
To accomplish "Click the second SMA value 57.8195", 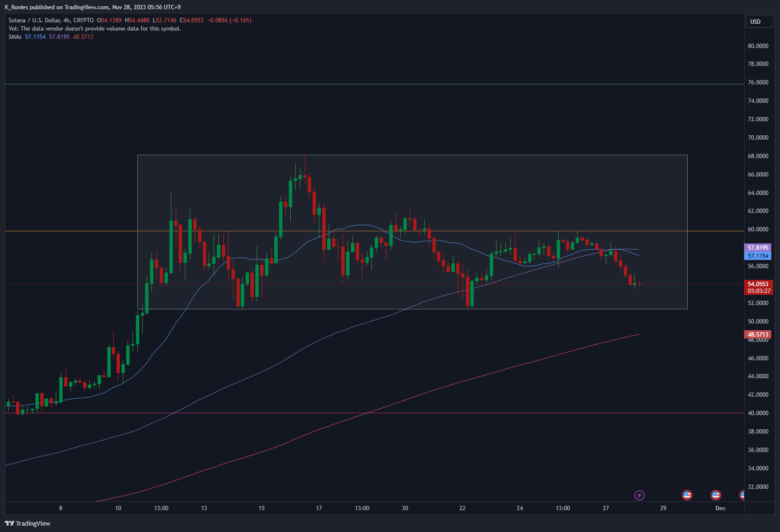I will 59,37.
